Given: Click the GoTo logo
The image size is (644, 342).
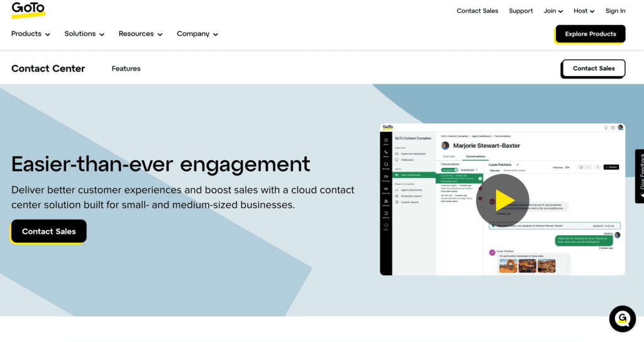Looking at the screenshot, I should (x=28, y=10).
